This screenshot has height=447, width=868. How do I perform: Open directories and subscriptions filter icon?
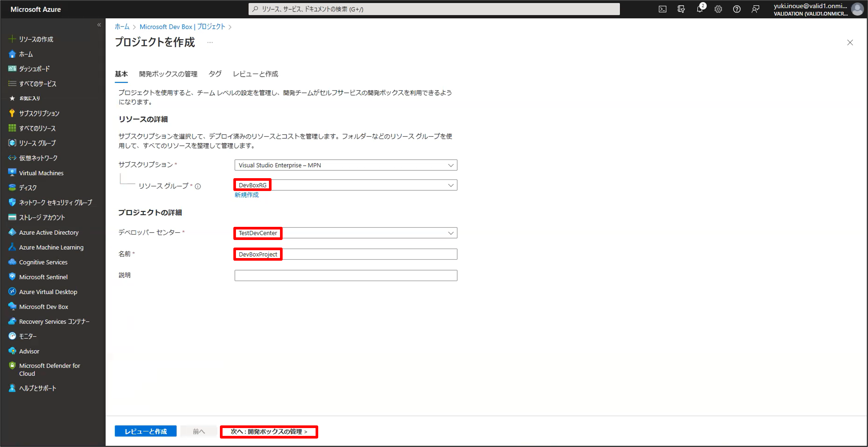pos(681,9)
